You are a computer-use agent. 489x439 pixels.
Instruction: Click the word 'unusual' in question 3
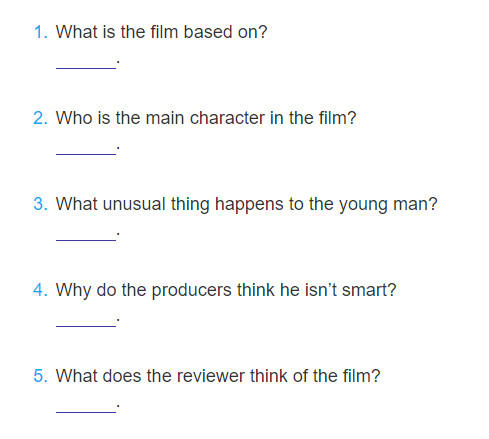(x=134, y=204)
